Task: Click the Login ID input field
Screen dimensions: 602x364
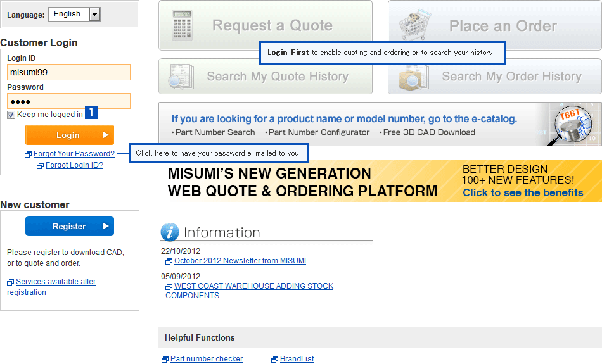Action: click(68, 72)
